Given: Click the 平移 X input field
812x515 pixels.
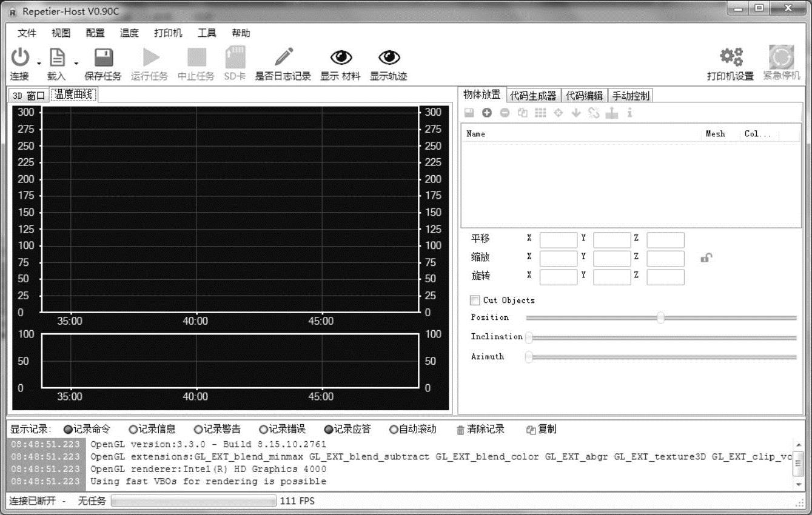Looking at the screenshot, I should pyautogui.click(x=558, y=240).
